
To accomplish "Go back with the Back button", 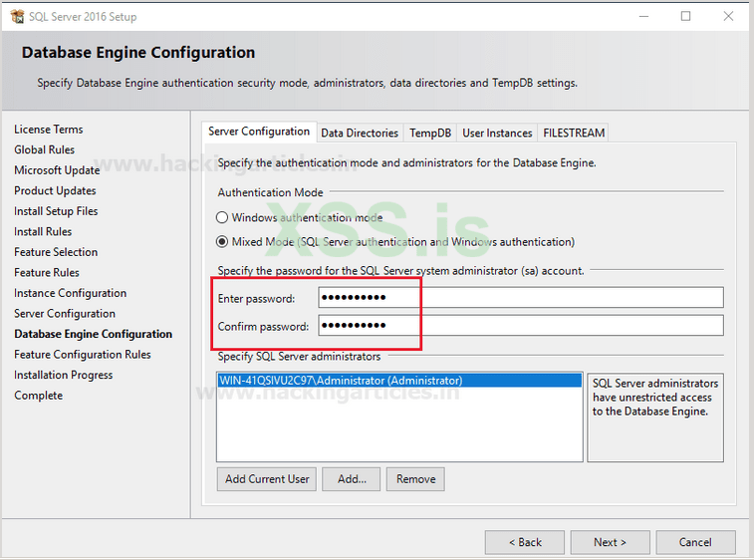I will (x=525, y=542).
